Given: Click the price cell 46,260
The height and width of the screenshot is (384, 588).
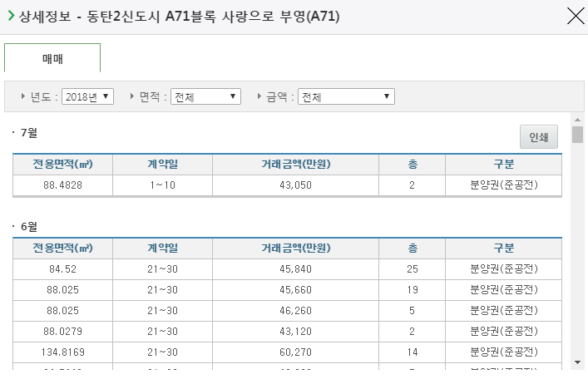Looking at the screenshot, I should (295, 311).
